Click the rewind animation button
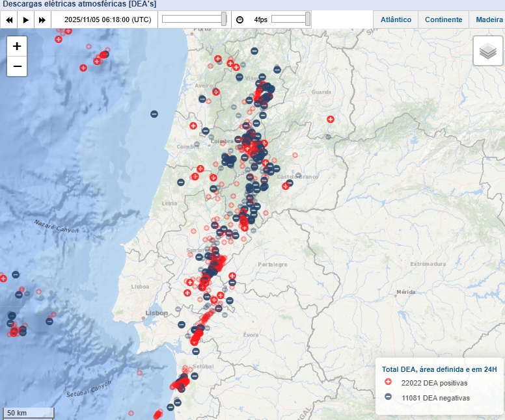 tap(10, 20)
